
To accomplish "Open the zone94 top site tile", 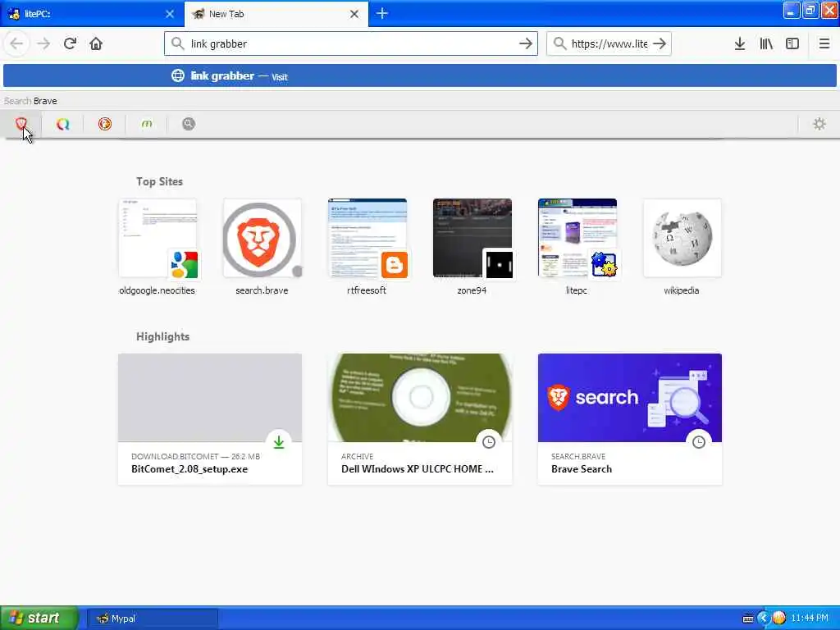I will click(x=472, y=248).
